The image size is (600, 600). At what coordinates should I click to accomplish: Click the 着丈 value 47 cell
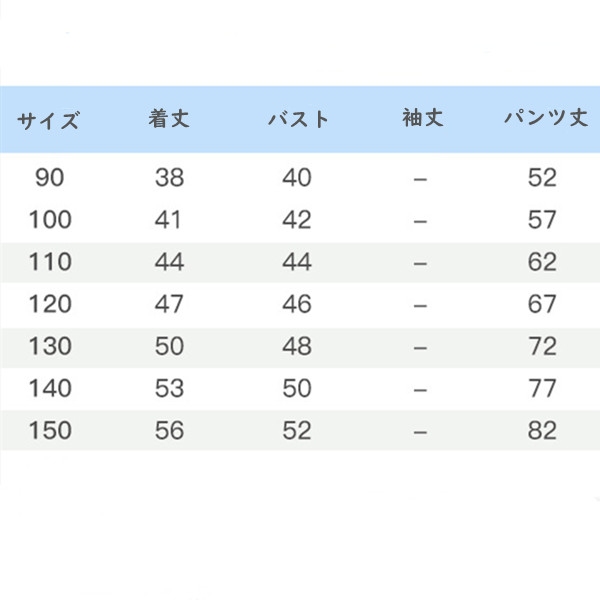169,304
